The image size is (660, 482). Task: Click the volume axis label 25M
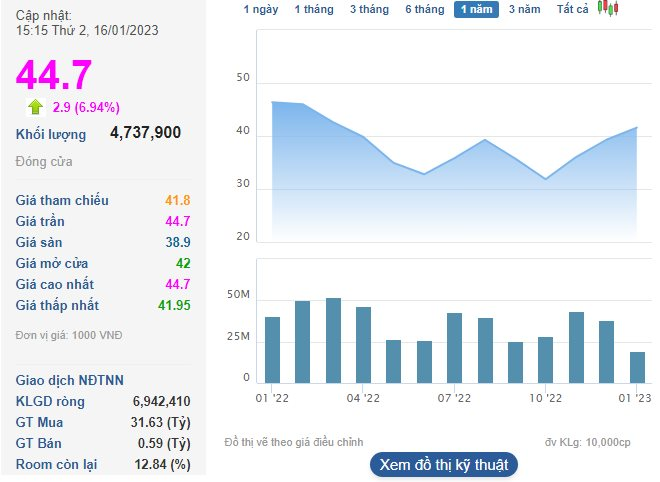coord(238,336)
